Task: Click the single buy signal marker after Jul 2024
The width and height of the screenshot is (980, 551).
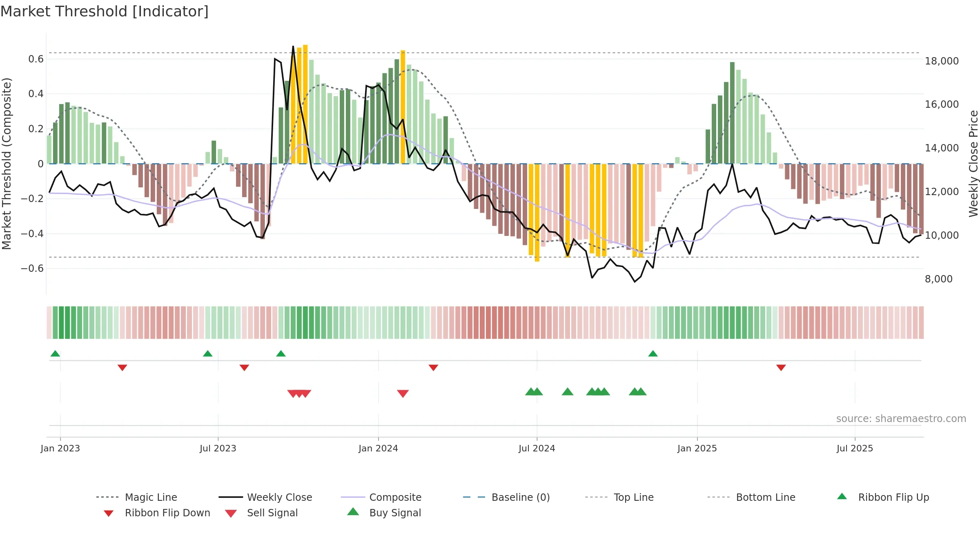Action: click(x=568, y=391)
